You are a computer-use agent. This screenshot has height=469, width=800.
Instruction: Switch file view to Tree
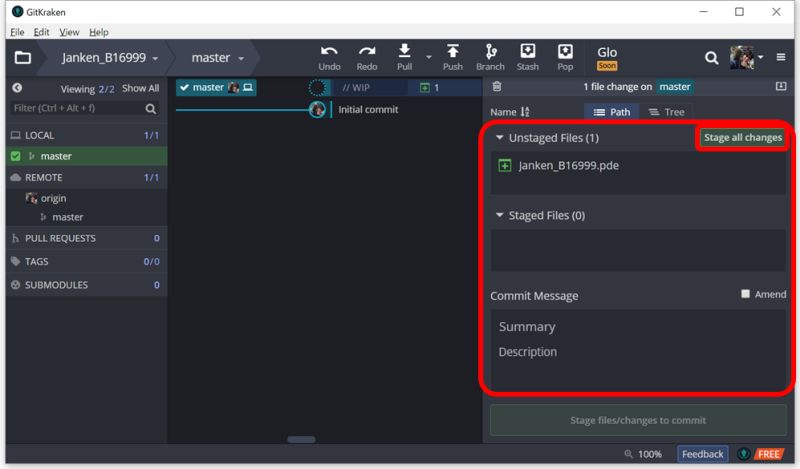click(x=667, y=112)
